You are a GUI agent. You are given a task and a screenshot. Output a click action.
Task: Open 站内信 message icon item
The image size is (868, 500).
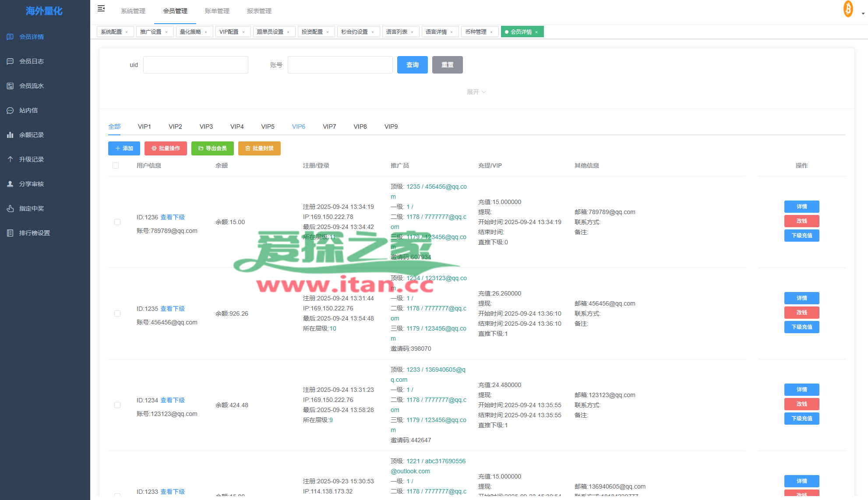point(28,110)
